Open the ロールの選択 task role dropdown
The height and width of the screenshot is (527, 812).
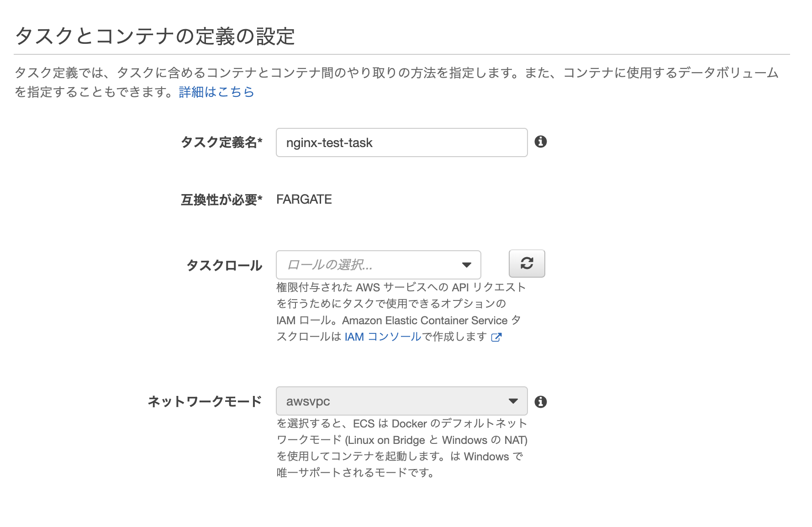[x=378, y=264]
